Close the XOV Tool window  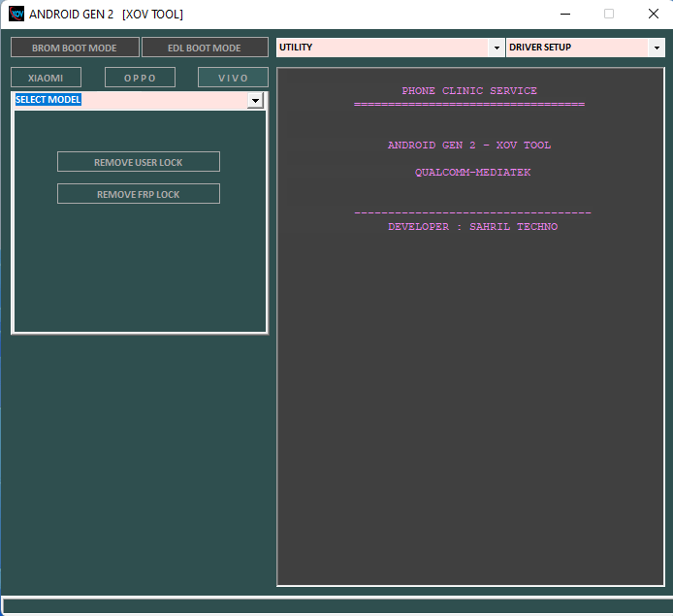coord(654,14)
